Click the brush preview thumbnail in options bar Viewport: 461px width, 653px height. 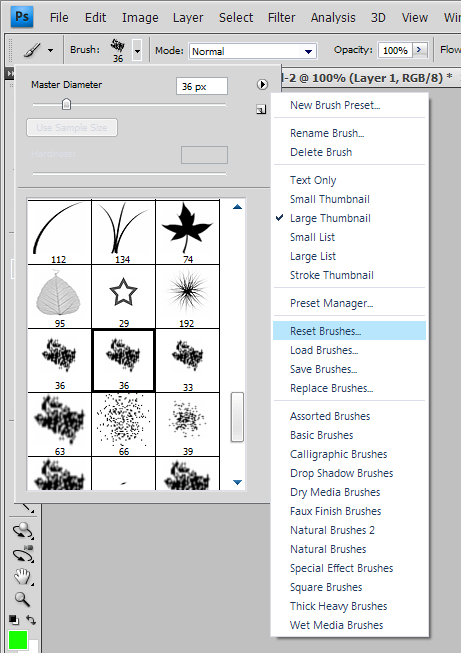(x=118, y=50)
